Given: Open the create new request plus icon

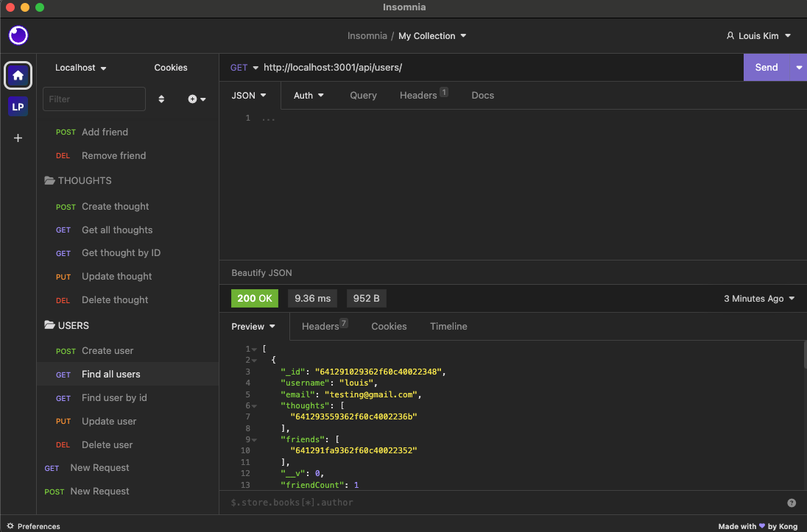Looking at the screenshot, I should (x=193, y=99).
